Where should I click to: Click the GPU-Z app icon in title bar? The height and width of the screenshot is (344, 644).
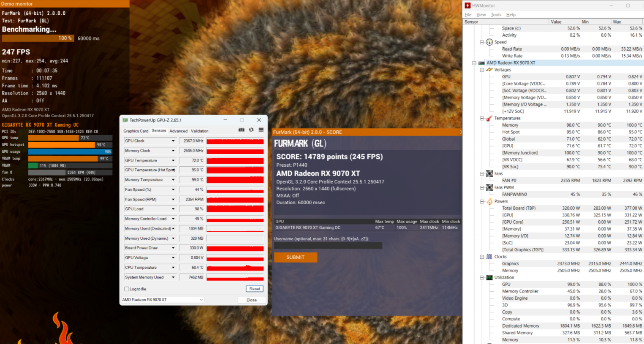tap(125, 120)
